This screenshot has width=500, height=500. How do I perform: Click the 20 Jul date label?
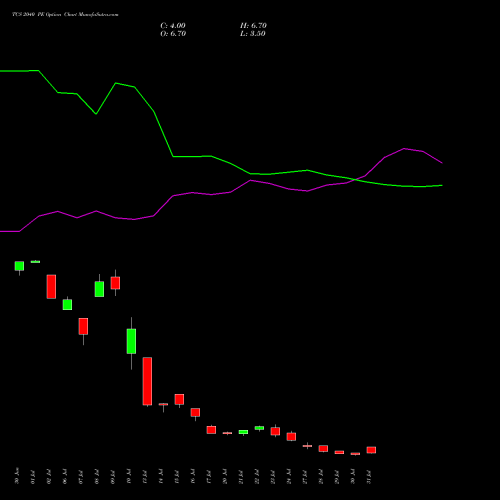point(225,477)
